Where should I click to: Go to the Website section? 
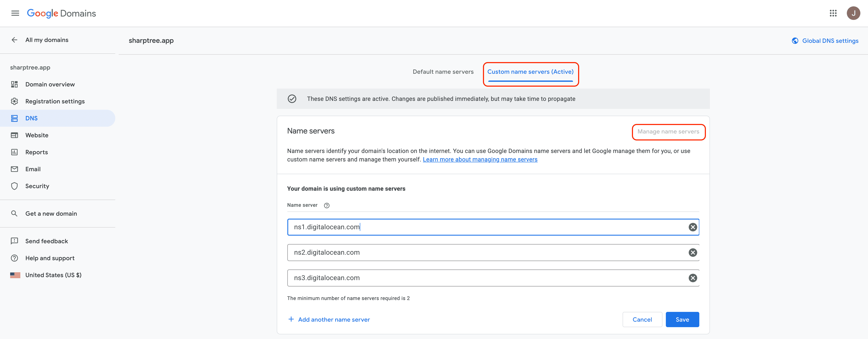(x=58, y=135)
